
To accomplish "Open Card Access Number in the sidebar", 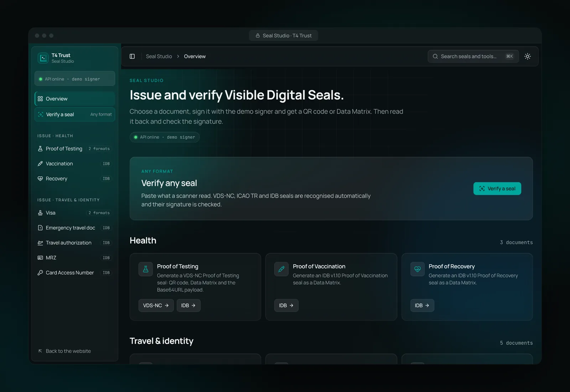I will pyautogui.click(x=75, y=273).
